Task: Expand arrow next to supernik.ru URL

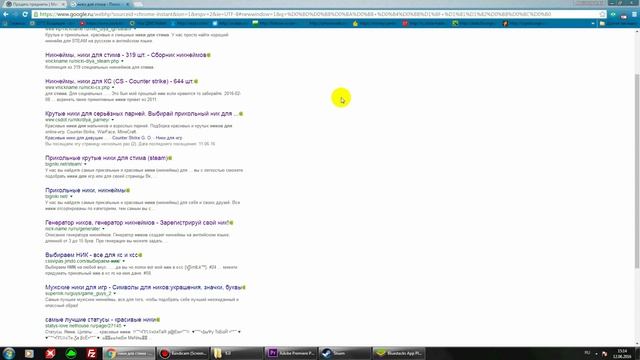Action: click(x=115, y=293)
